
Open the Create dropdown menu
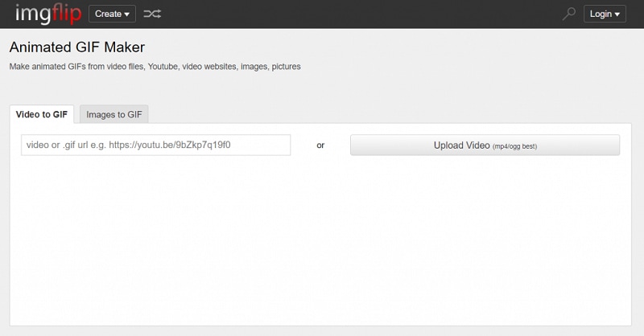click(x=111, y=14)
